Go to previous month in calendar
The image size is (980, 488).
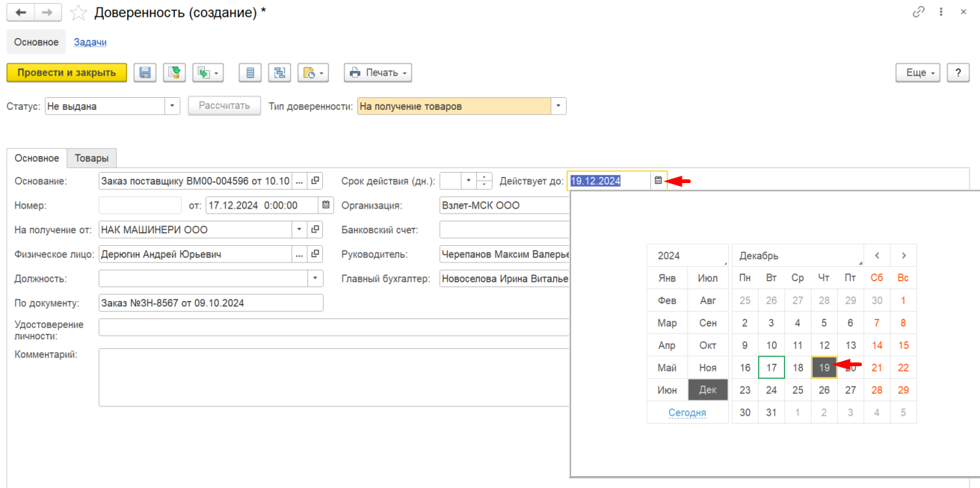pos(877,256)
